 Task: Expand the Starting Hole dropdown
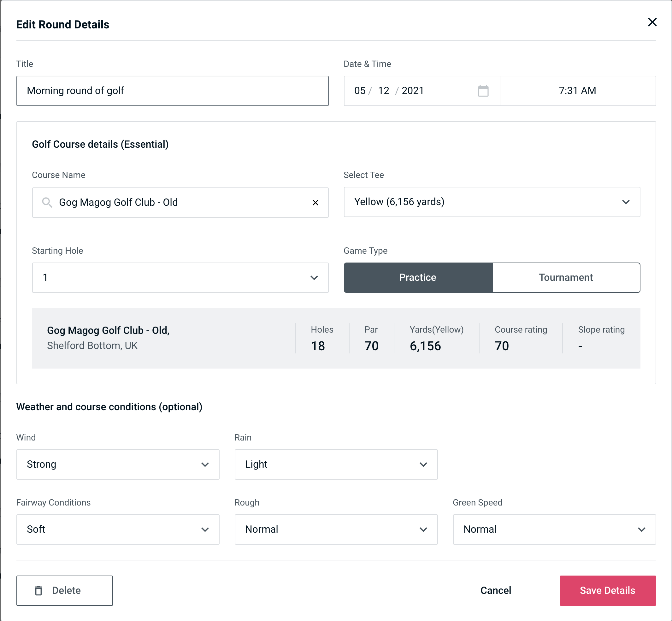pos(180,277)
